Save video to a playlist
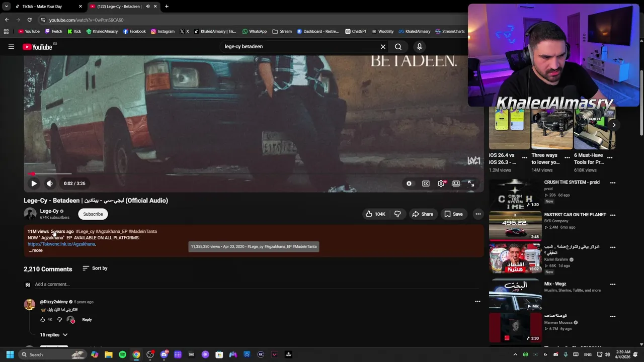The image size is (644, 362). point(453,214)
